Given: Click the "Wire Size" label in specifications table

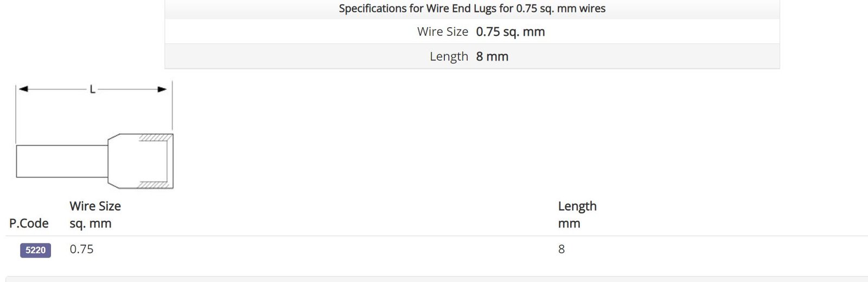Looking at the screenshot, I should point(443,32).
